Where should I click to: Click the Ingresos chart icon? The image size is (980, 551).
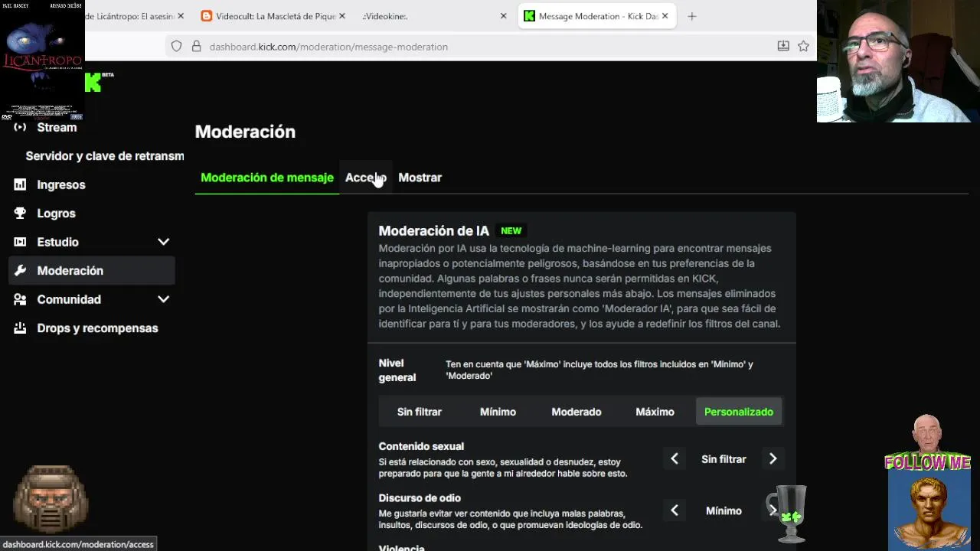pos(21,184)
